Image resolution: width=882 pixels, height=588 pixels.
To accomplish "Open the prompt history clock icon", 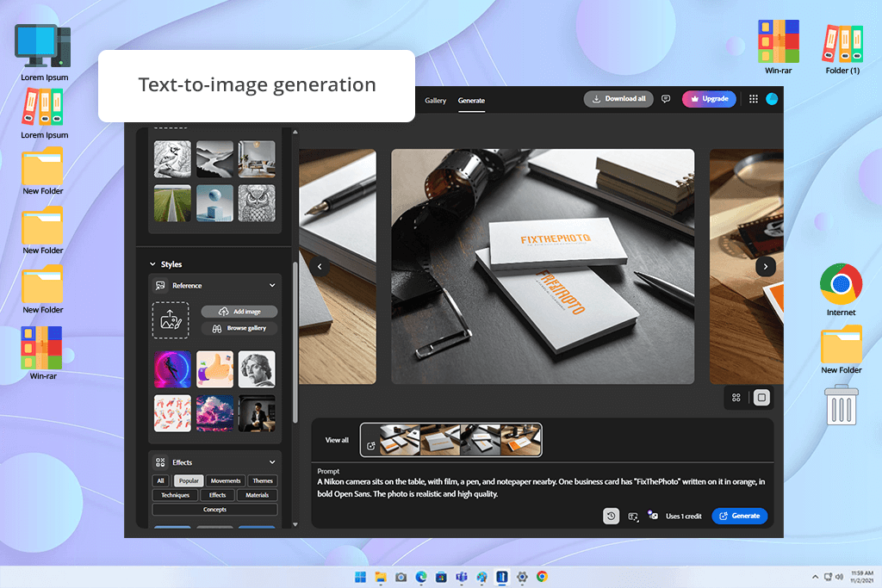I will click(x=611, y=516).
